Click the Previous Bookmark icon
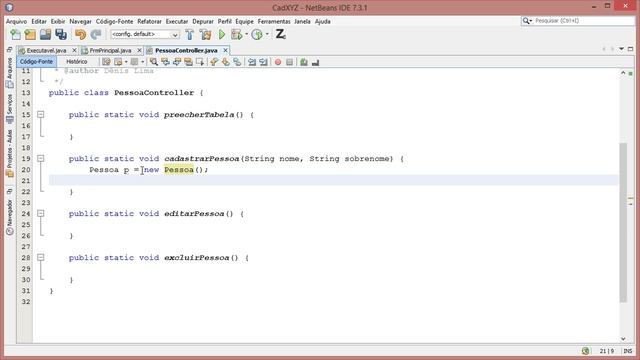 pyautogui.click(x=214, y=62)
